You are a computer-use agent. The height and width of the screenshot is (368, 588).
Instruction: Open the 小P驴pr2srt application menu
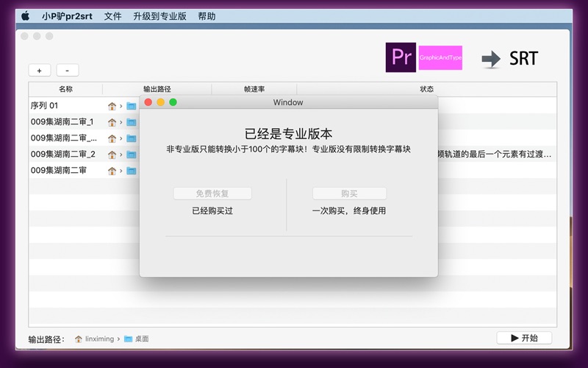67,16
